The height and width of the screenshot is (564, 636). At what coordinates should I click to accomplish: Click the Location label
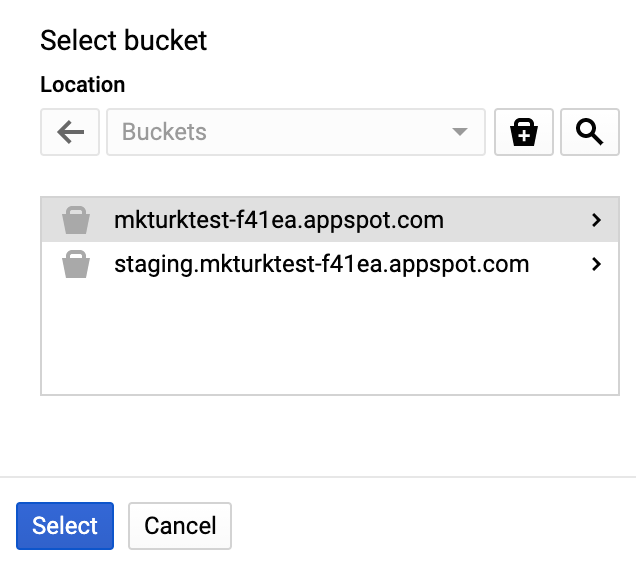coord(83,85)
